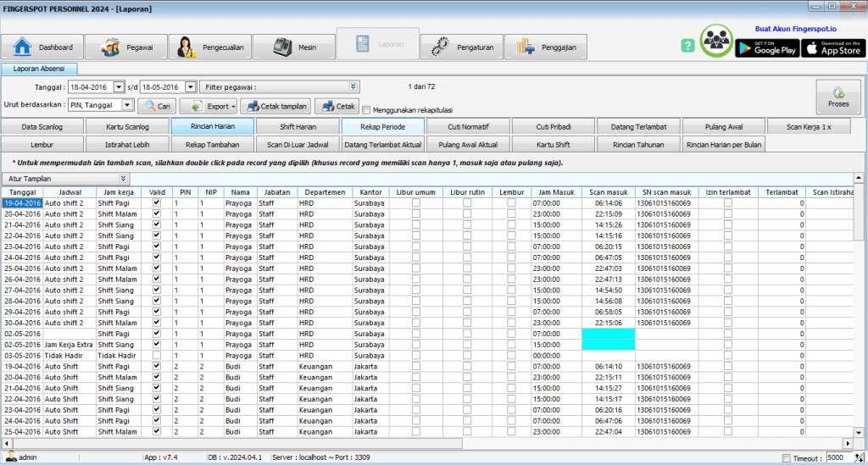Viewport: 868px width, 465px height.
Task: Open the Penggajian payroll module
Action: point(545,47)
